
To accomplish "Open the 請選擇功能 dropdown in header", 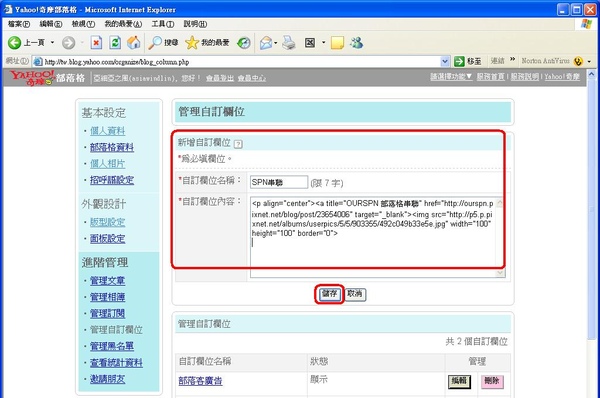I will coord(451,77).
